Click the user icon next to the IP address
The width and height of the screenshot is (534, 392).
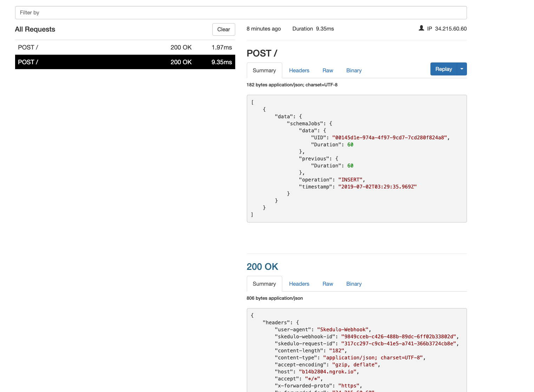tap(421, 28)
